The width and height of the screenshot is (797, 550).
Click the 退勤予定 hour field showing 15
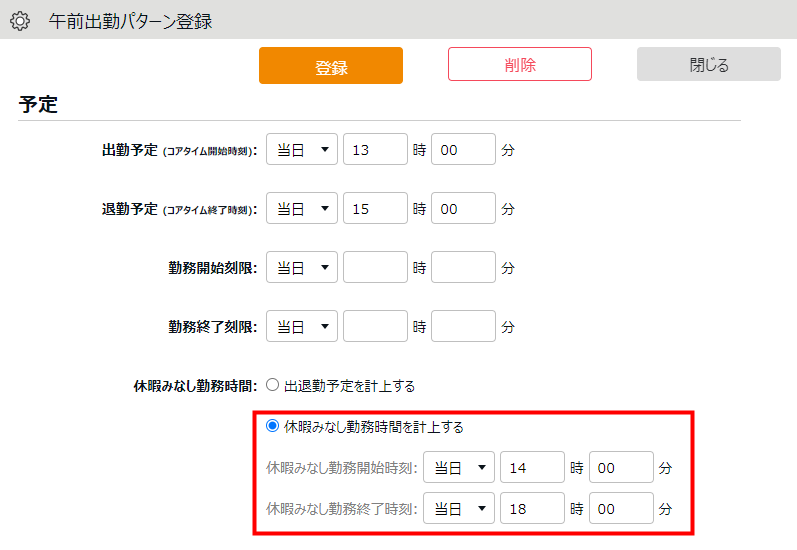coord(375,209)
